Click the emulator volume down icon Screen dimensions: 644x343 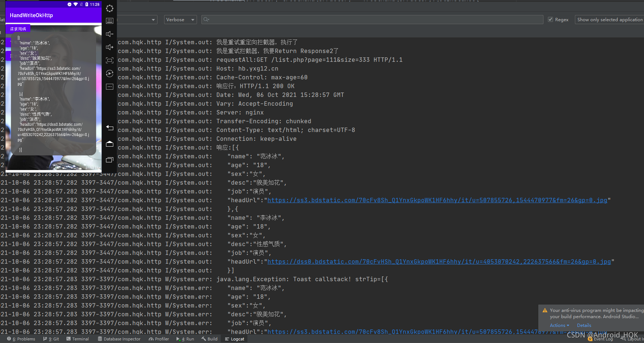click(109, 34)
